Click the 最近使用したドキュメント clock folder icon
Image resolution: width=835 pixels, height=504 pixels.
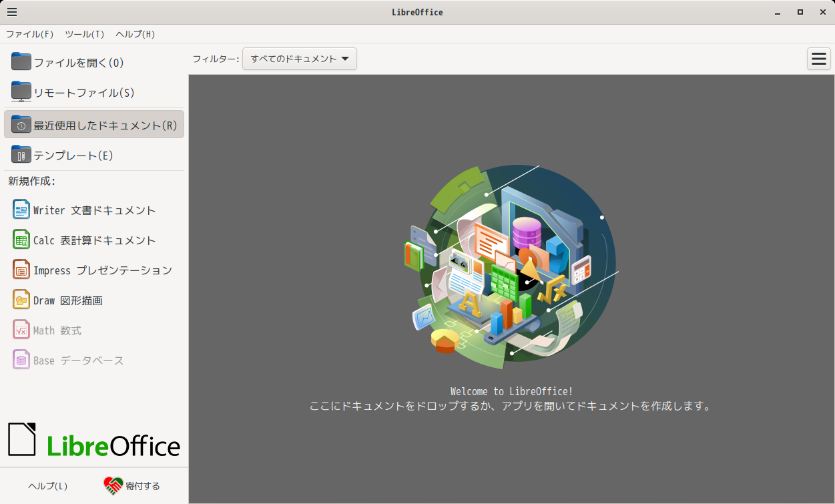21,124
